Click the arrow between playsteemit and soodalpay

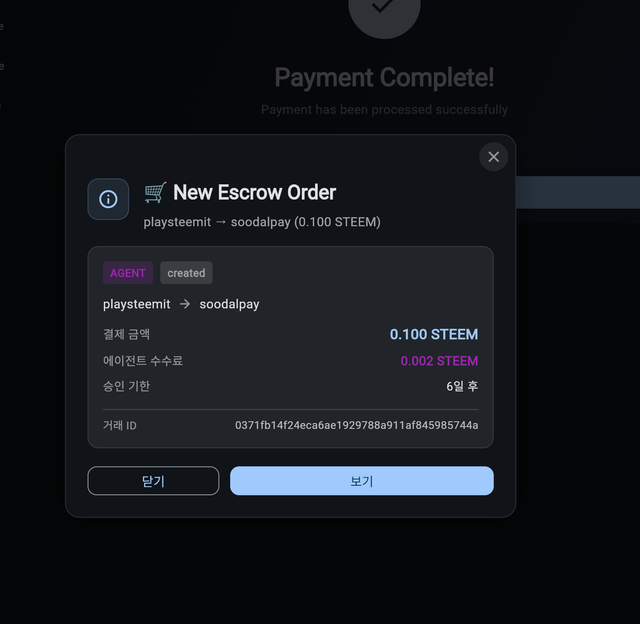click(x=185, y=304)
